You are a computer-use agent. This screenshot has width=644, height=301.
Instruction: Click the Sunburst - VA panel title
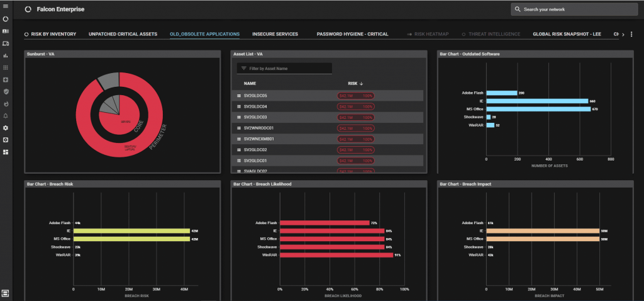(x=41, y=54)
